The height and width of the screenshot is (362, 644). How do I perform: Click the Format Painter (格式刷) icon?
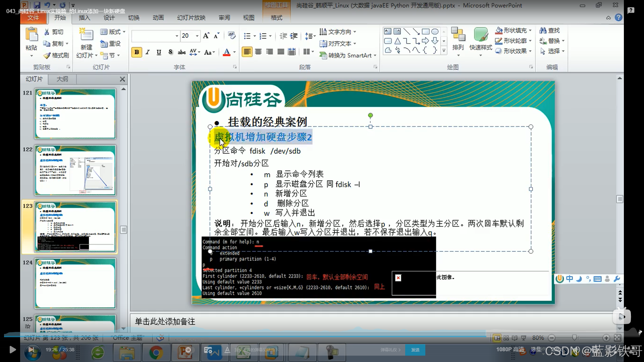pyautogui.click(x=47, y=55)
